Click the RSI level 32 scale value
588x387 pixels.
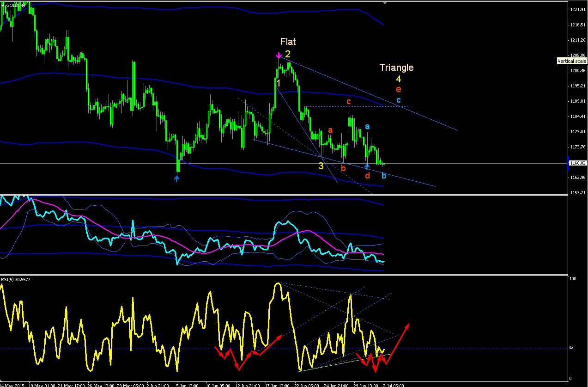572,348
